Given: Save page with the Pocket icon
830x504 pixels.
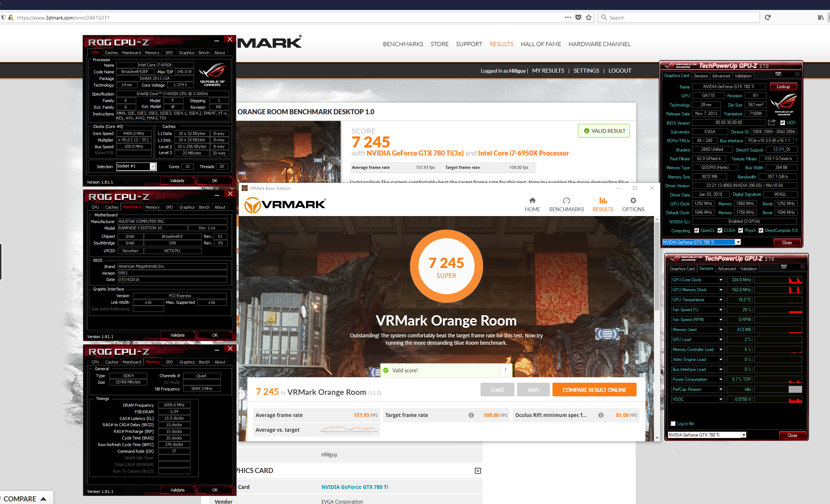Looking at the screenshot, I should 578,17.
